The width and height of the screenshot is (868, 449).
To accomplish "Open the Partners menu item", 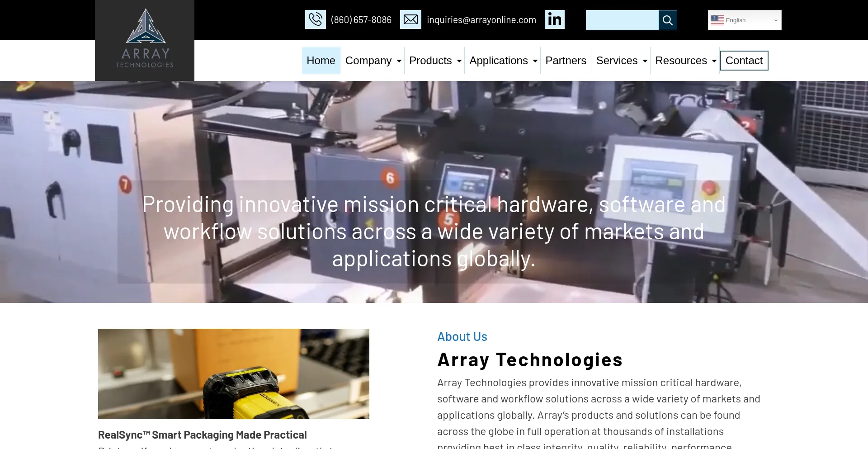I will [x=566, y=61].
